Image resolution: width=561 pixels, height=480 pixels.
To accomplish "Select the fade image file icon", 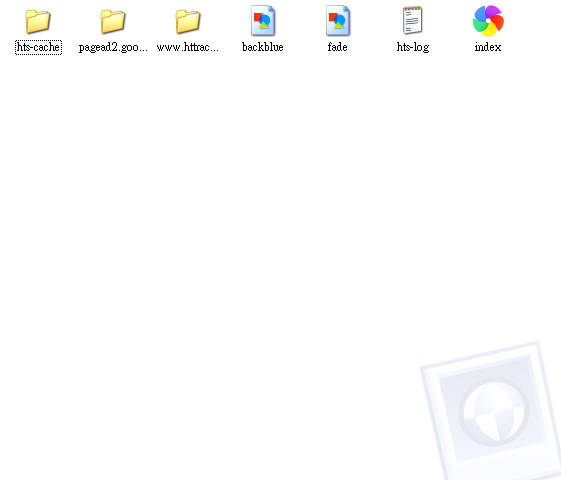I will (x=338, y=20).
